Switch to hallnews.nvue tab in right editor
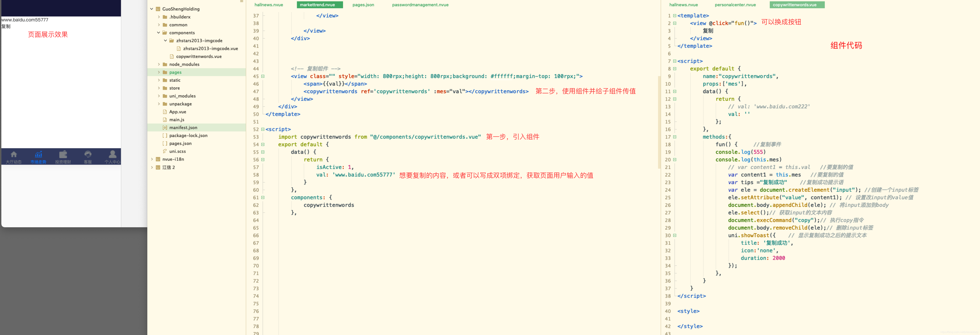 pyautogui.click(x=683, y=5)
